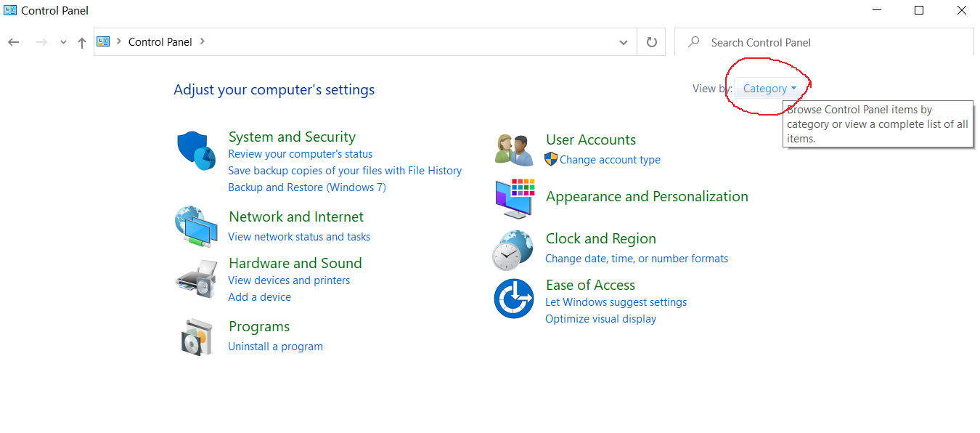Close the Control Panel window

click(x=962, y=10)
